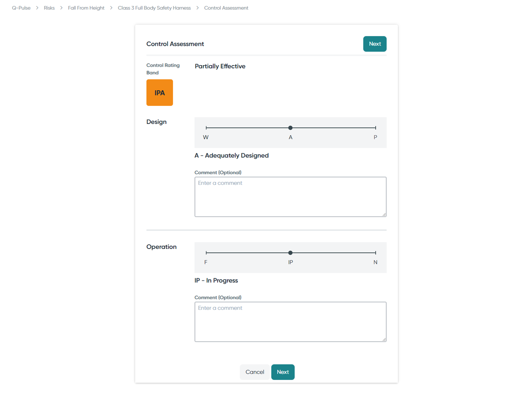Click the 'Design' section label
Screen dimensions: 532x393
tap(156, 122)
